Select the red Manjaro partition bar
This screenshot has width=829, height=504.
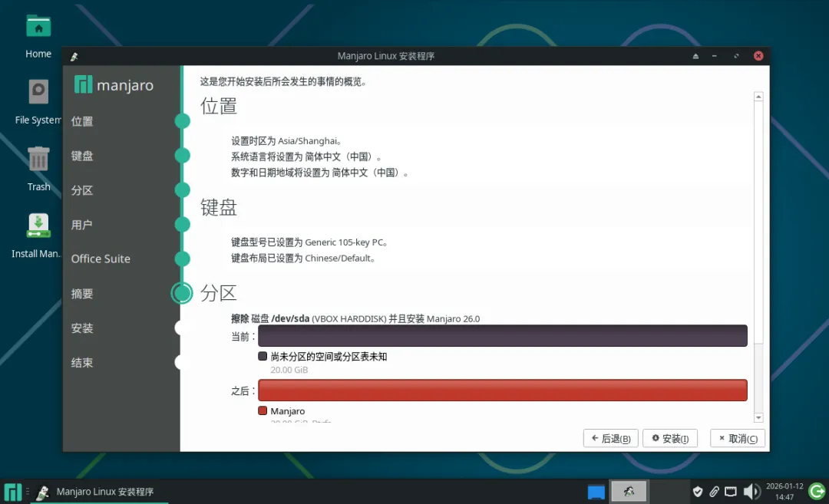[x=501, y=390]
